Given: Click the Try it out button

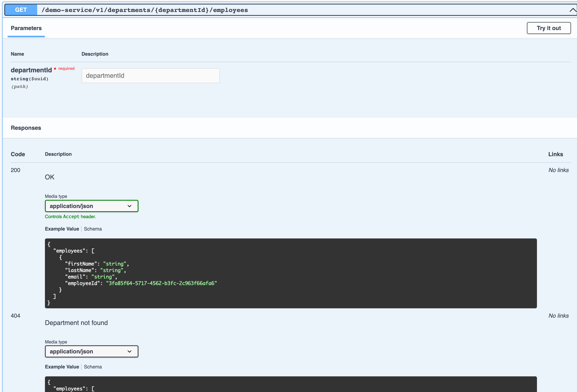Looking at the screenshot, I should click(x=549, y=28).
